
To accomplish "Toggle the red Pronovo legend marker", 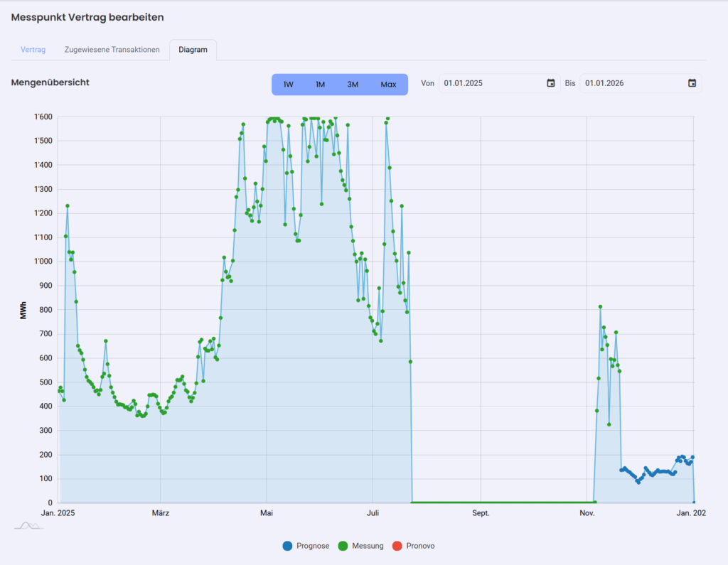I will click(x=397, y=546).
